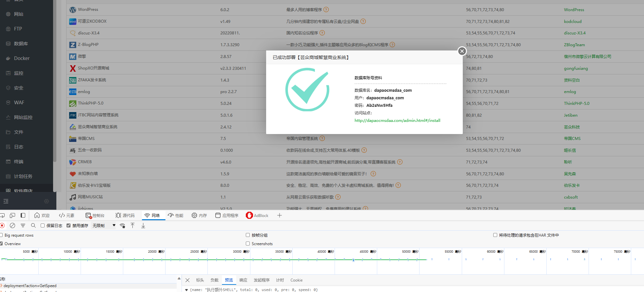The image size is (644, 292).
Task: Switch to DevTools 控制台 tab
Action: [x=95, y=215]
